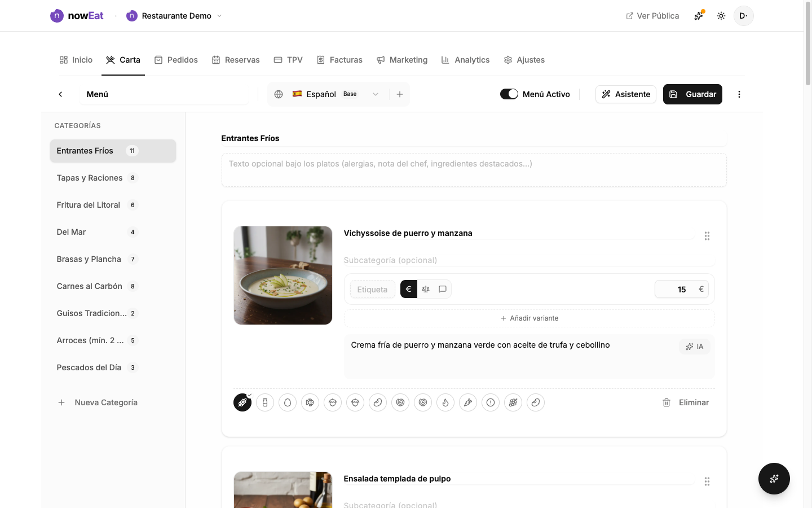
Task: Open the floating sparkle assistant button
Action: tap(774, 479)
